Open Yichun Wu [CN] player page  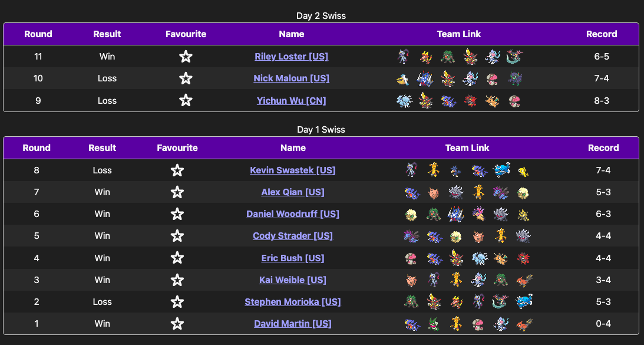click(x=291, y=101)
